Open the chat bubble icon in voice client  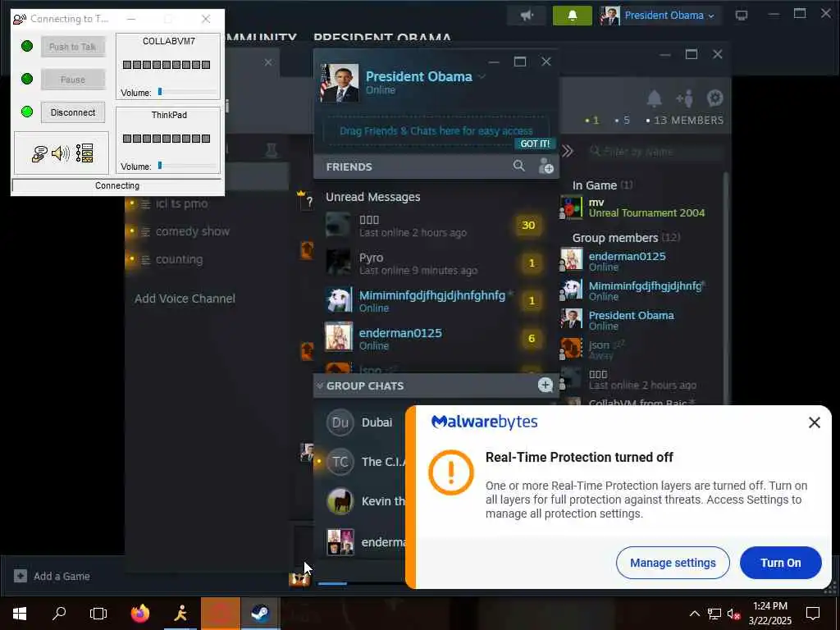(39, 153)
